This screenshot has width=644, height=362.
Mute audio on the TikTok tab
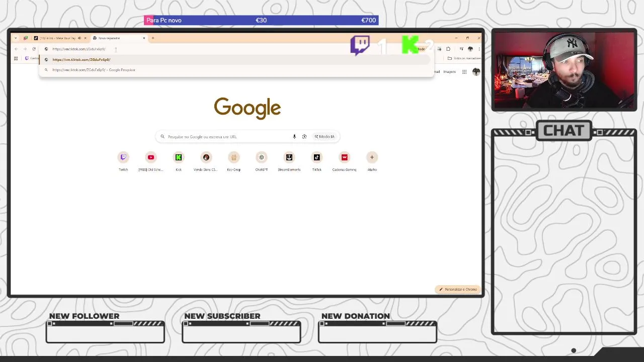coord(79,38)
